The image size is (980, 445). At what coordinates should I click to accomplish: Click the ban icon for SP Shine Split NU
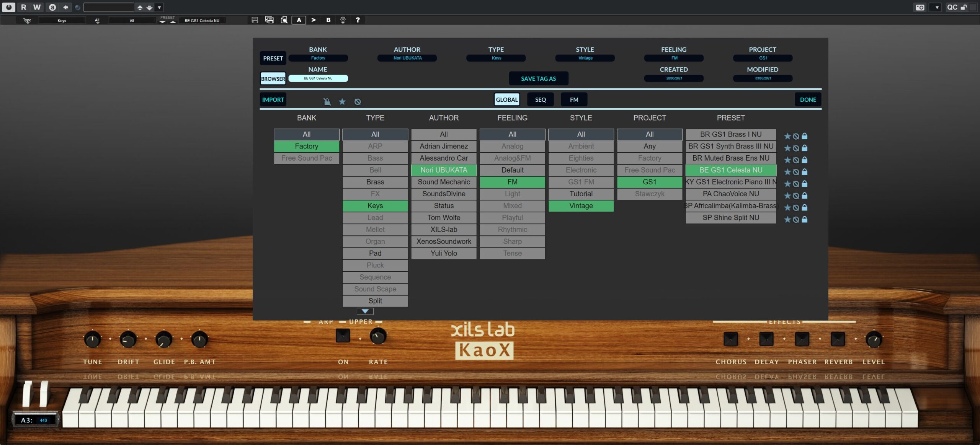tap(796, 219)
